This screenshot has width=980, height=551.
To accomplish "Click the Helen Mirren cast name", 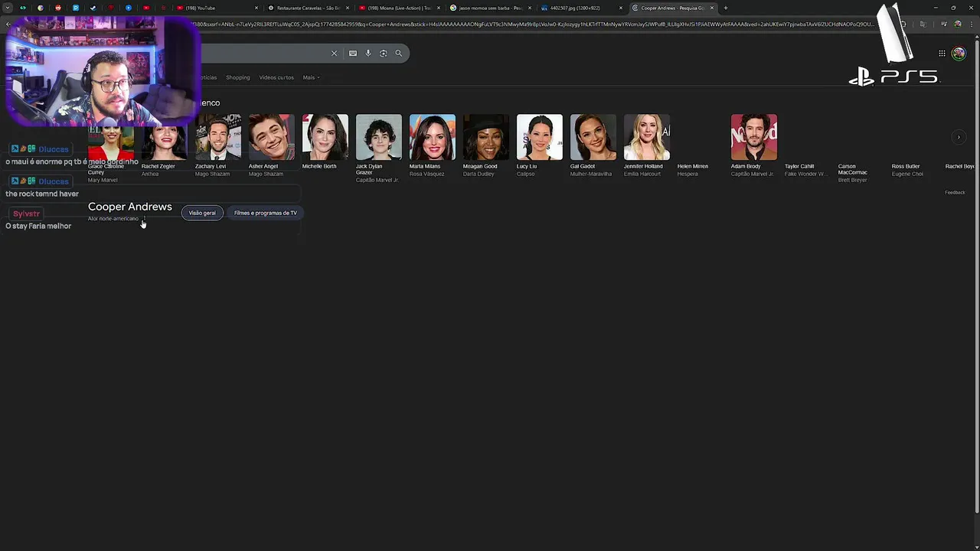I will click(693, 166).
